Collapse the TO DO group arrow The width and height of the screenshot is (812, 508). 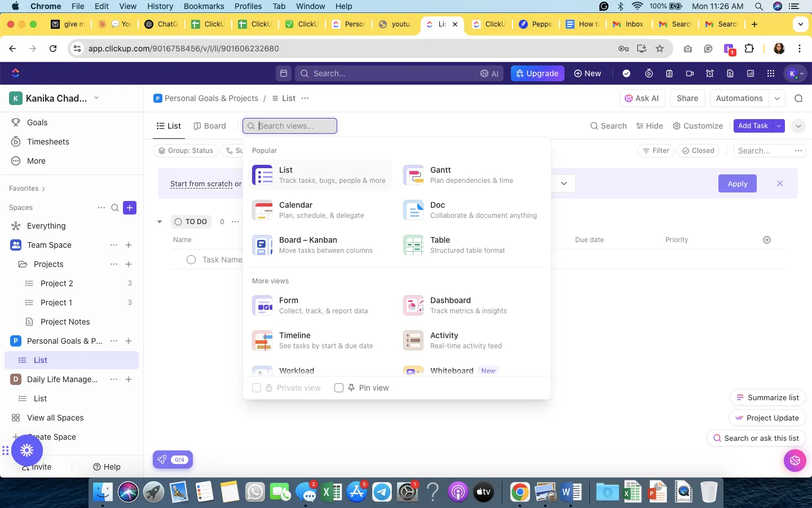point(160,222)
